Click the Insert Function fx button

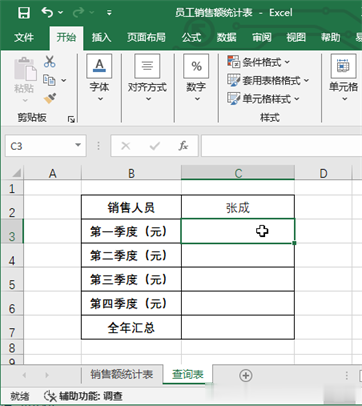(183, 146)
